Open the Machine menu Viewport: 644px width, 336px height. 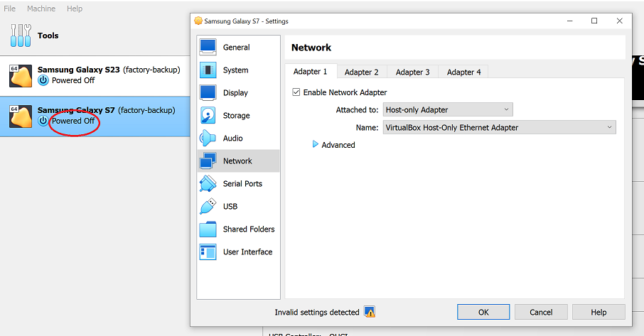(x=41, y=9)
